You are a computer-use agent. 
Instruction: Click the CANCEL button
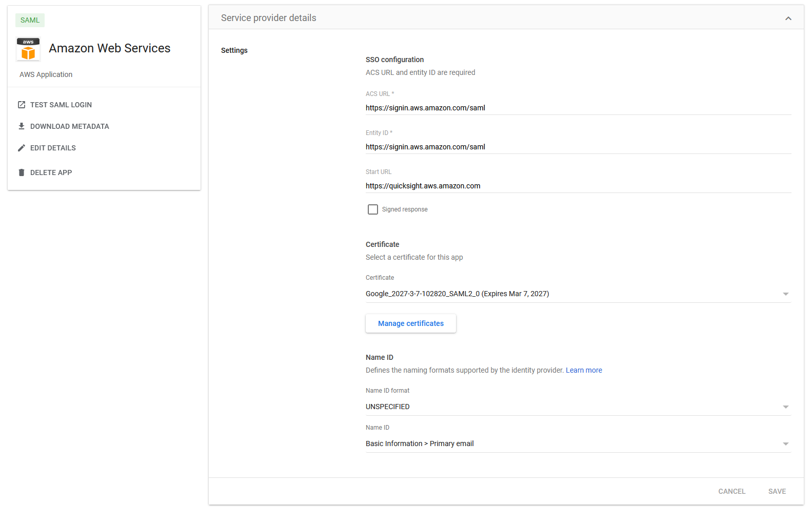(731, 491)
